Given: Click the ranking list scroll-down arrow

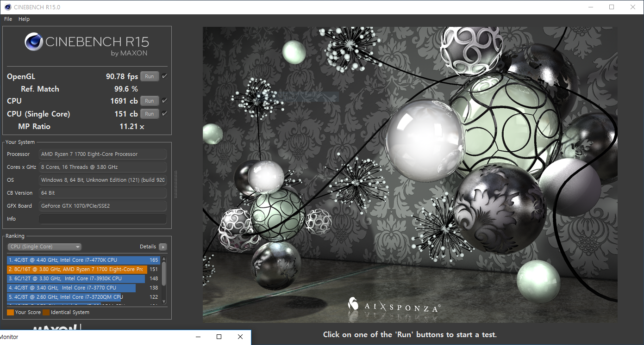Looking at the screenshot, I should point(163,302).
